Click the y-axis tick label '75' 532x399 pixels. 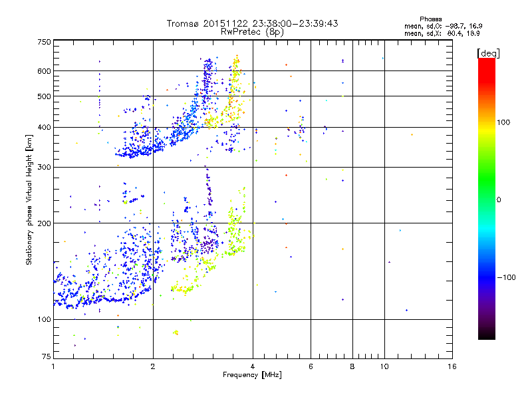coord(47,356)
